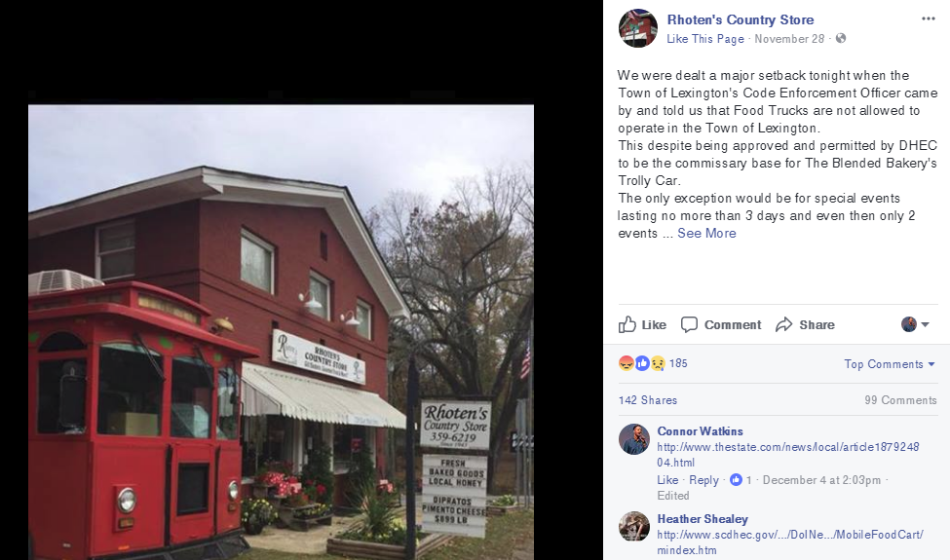Click Like This Page link
Screen dimensions: 950x560
click(x=705, y=39)
